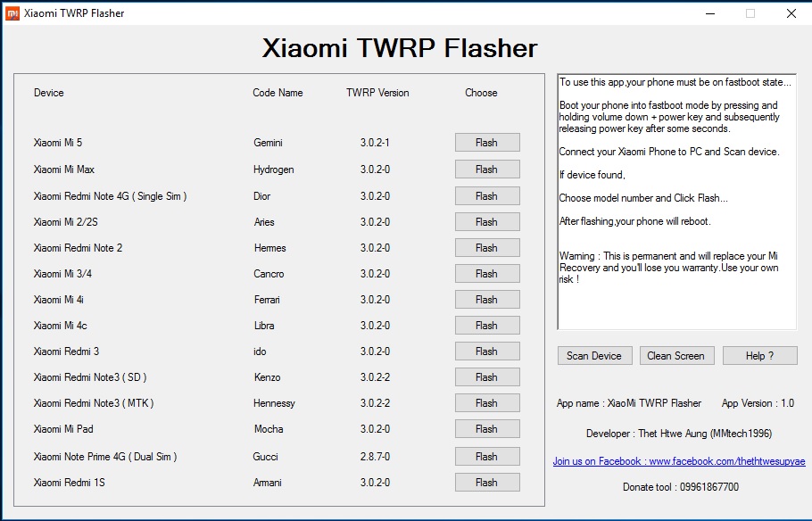Click the Kenzo code name
812x521 pixels.
coord(267,377)
